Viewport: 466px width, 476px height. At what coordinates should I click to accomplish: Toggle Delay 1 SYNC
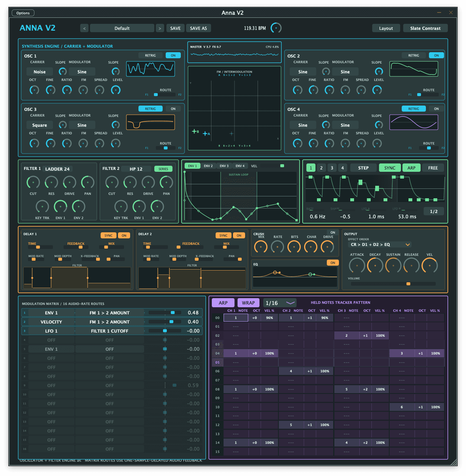[x=109, y=235]
